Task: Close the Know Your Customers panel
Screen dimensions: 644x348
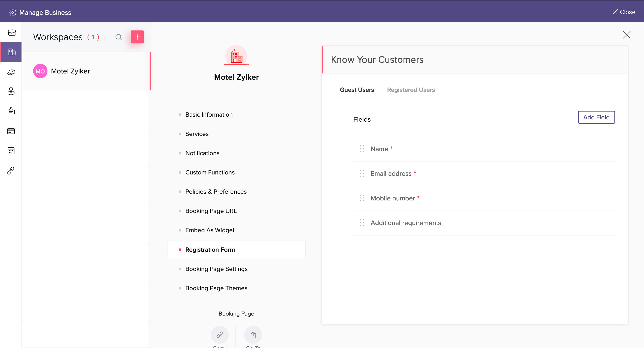Action: [626, 35]
